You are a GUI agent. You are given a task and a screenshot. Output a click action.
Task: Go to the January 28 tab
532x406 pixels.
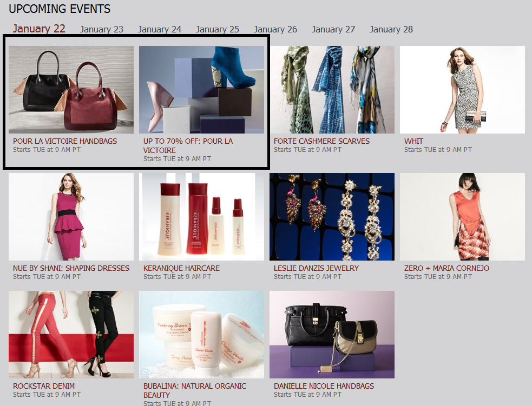[x=391, y=30]
